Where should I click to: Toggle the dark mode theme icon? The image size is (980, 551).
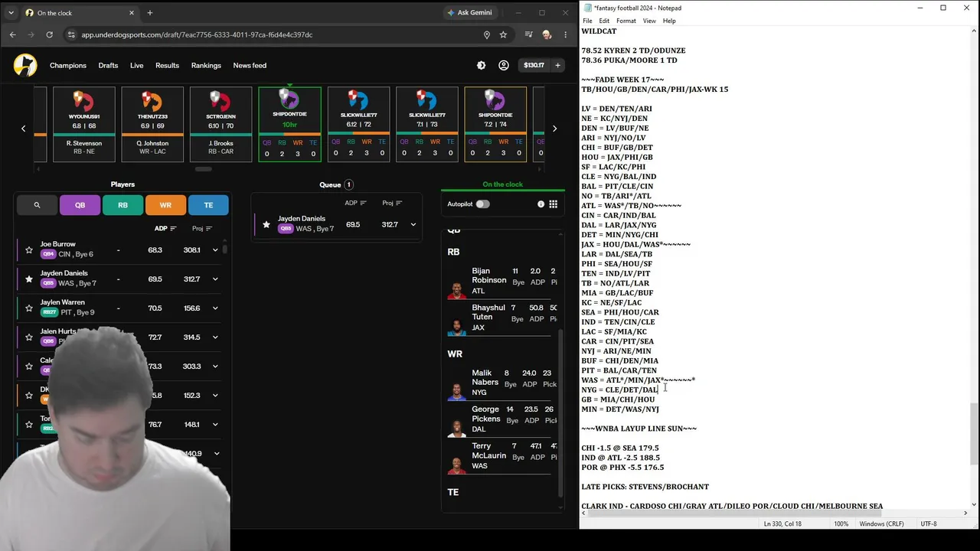(481, 65)
